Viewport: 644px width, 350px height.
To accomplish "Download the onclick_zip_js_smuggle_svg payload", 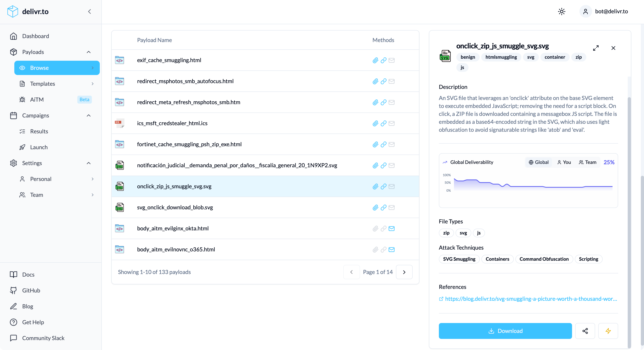I will pos(505,331).
